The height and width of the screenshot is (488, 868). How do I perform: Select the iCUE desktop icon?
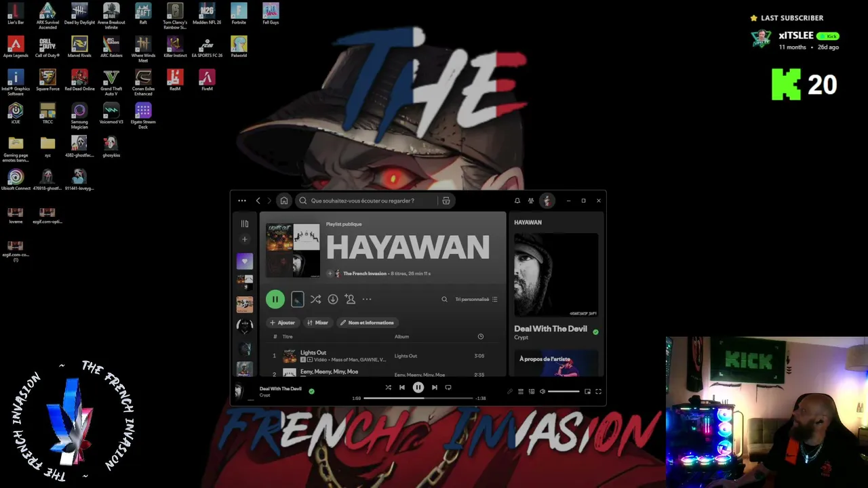(x=16, y=113)
